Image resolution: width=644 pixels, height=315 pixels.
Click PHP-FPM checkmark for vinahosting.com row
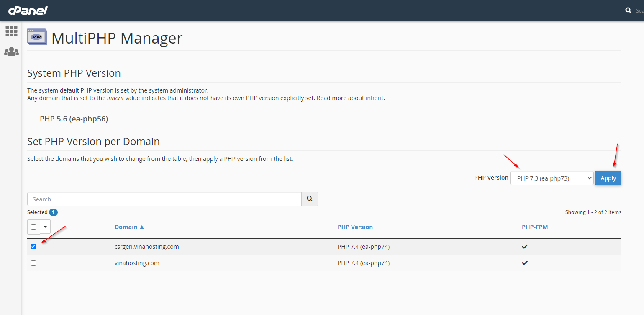pyautogui.click(x=525, y=263)
